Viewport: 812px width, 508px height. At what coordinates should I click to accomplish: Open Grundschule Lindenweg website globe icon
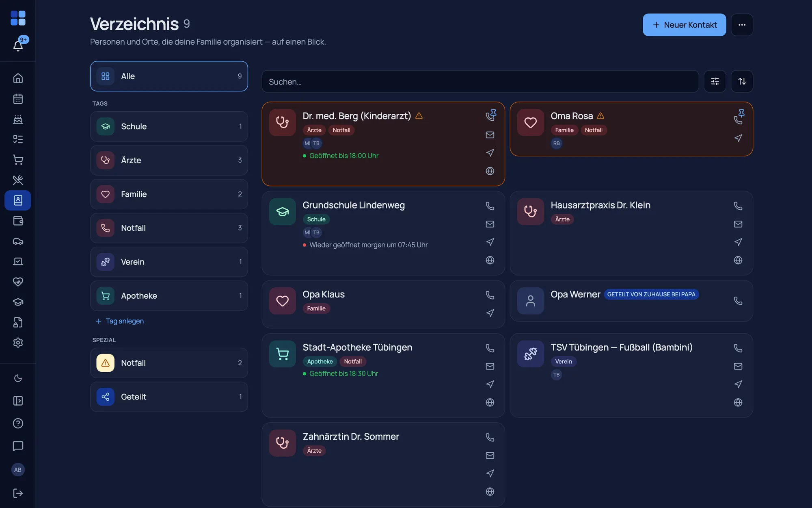(490, 260)
